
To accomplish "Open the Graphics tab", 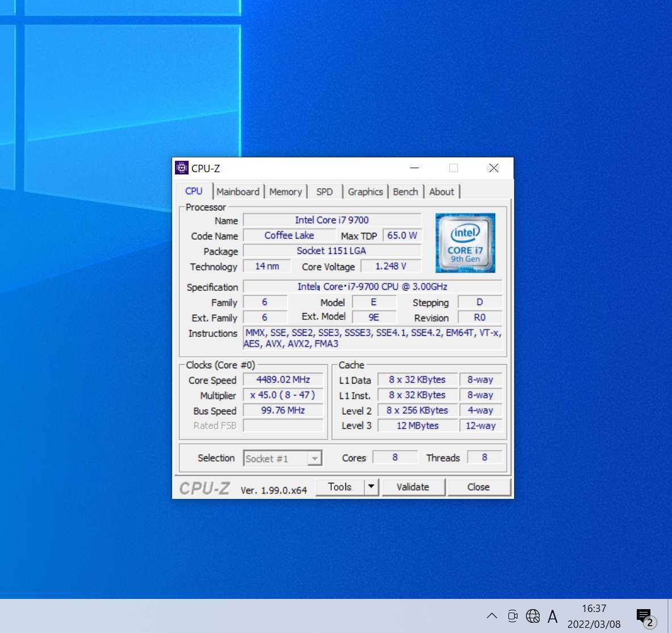I will [x=365, y=191].
